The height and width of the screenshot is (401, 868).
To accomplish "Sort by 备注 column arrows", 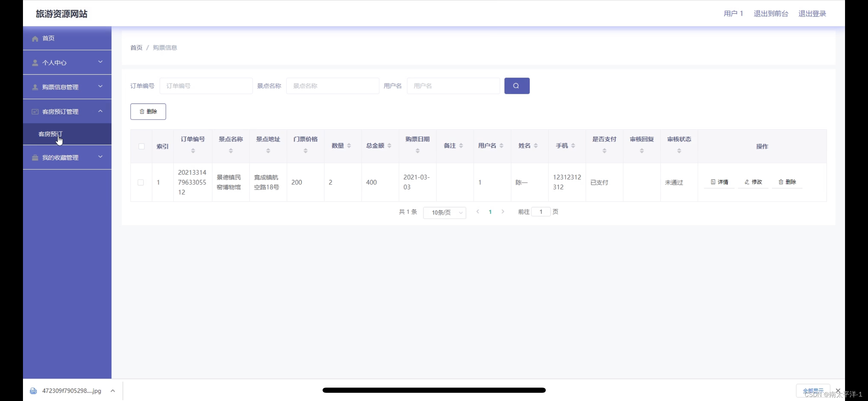I will pyautogui.click(x=461, y=146).
